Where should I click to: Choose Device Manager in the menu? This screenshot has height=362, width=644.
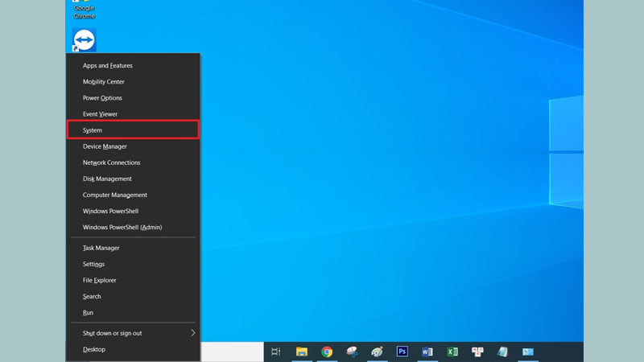(x=105, y=146)
